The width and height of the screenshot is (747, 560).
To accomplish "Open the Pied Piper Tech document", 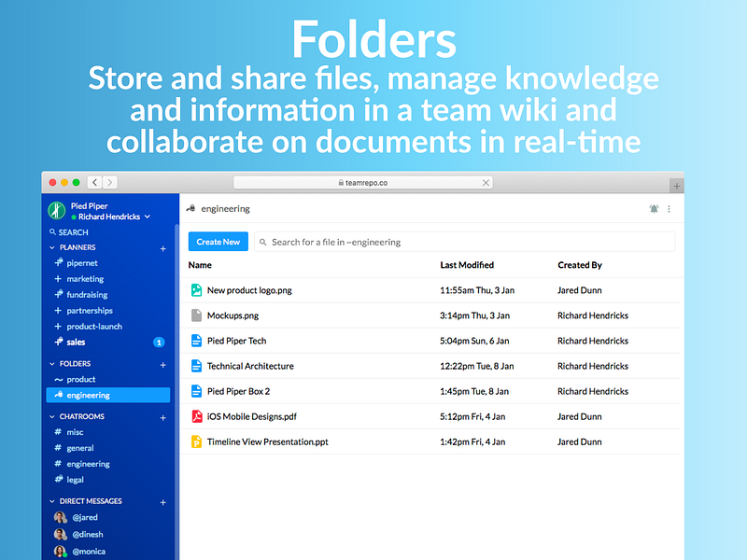I will click(x=237, y=341).
